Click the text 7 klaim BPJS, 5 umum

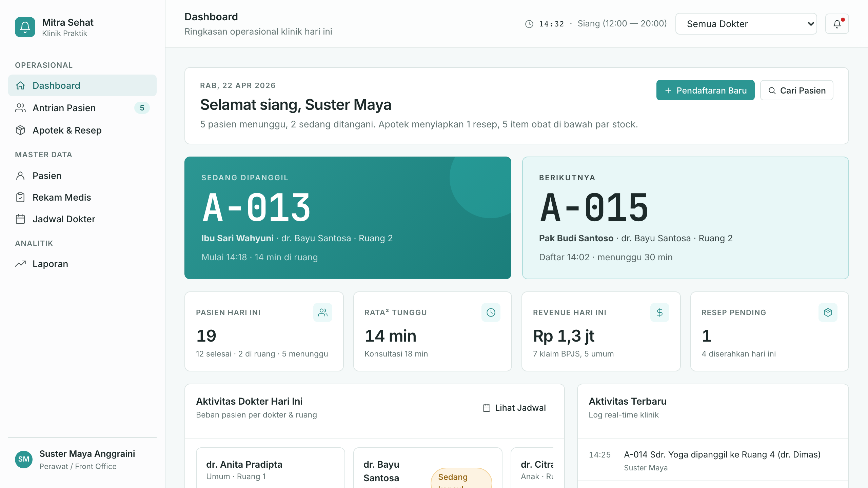click(x=573, y=354)
